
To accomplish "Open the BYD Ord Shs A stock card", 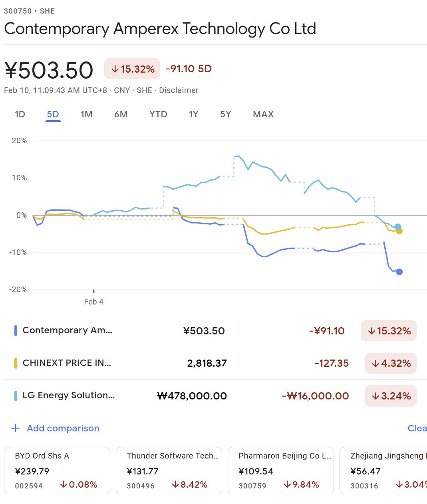I will (57, 470).
